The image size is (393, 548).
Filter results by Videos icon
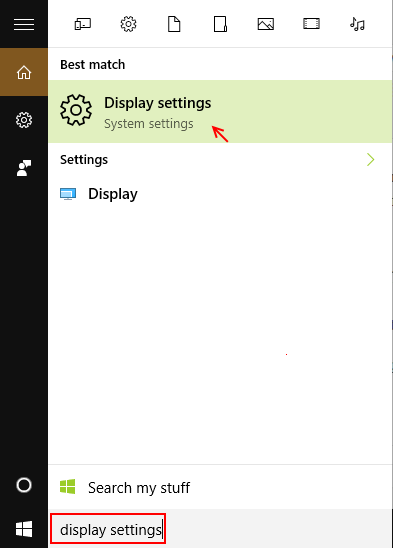coord(311,24)
